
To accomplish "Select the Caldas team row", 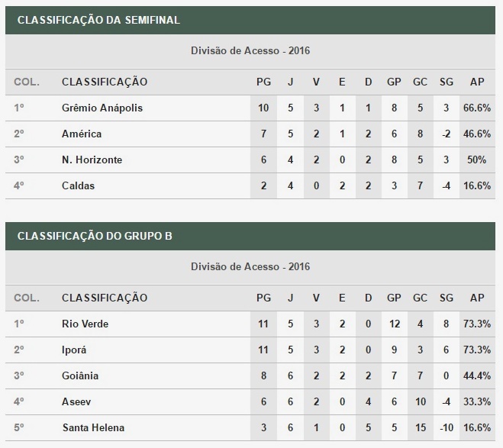I will (250, 186).
